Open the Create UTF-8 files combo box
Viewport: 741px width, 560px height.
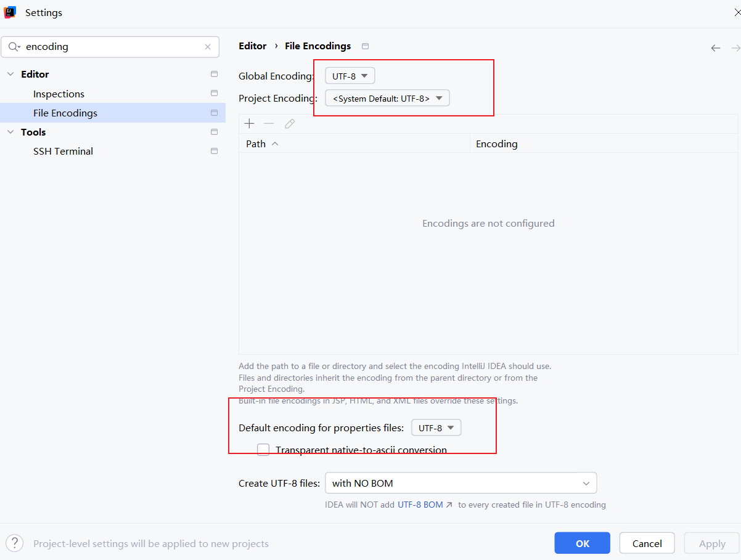pyautogui.click(x=461, y=484)
